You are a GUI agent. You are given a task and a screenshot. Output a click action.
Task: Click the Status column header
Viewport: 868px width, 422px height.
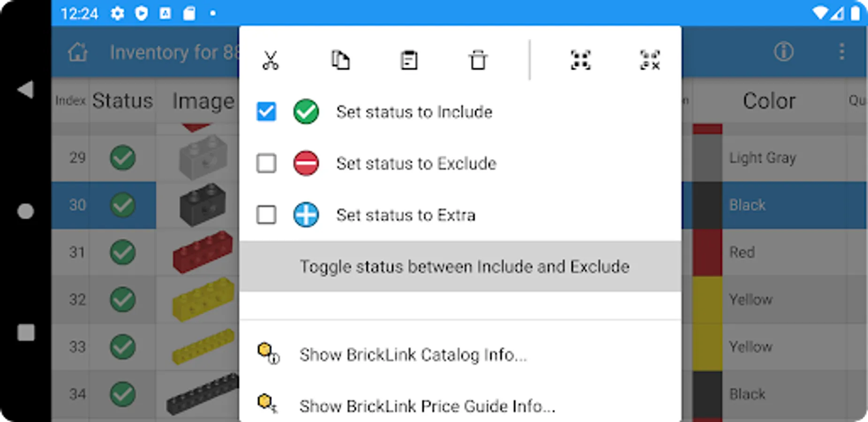point(122,101)
